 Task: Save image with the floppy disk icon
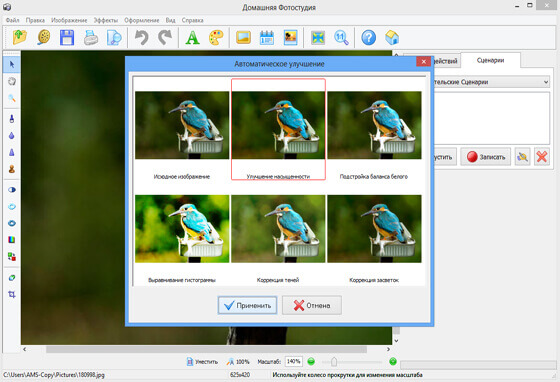click(67, 37)
